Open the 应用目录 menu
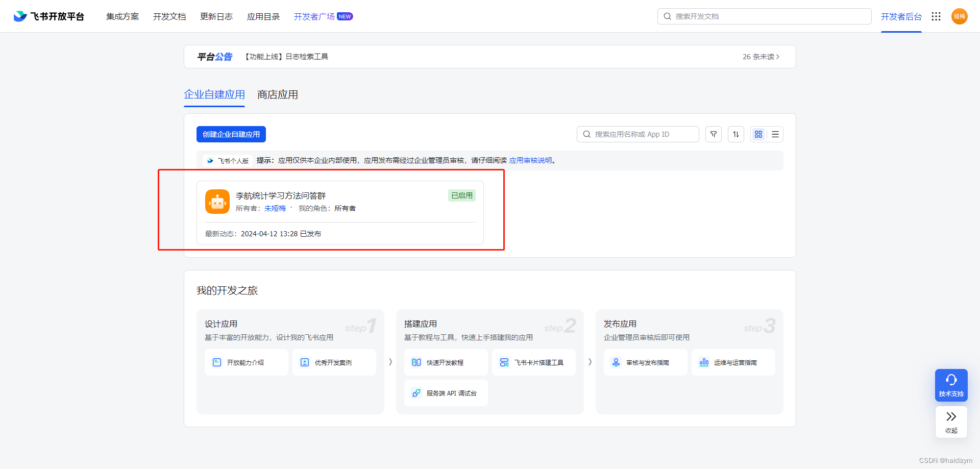This screenshot has width=980, height=469. 263,16
